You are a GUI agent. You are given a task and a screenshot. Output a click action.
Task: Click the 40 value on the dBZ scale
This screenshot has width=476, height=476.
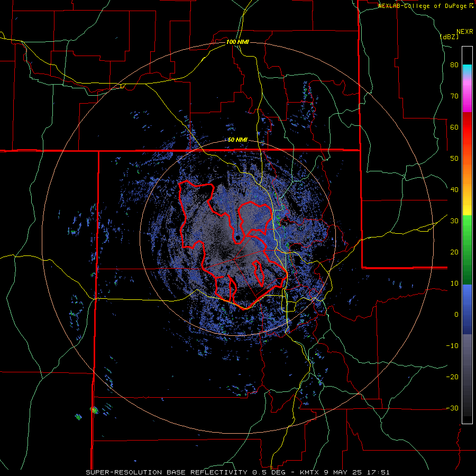tap(454, 190)
